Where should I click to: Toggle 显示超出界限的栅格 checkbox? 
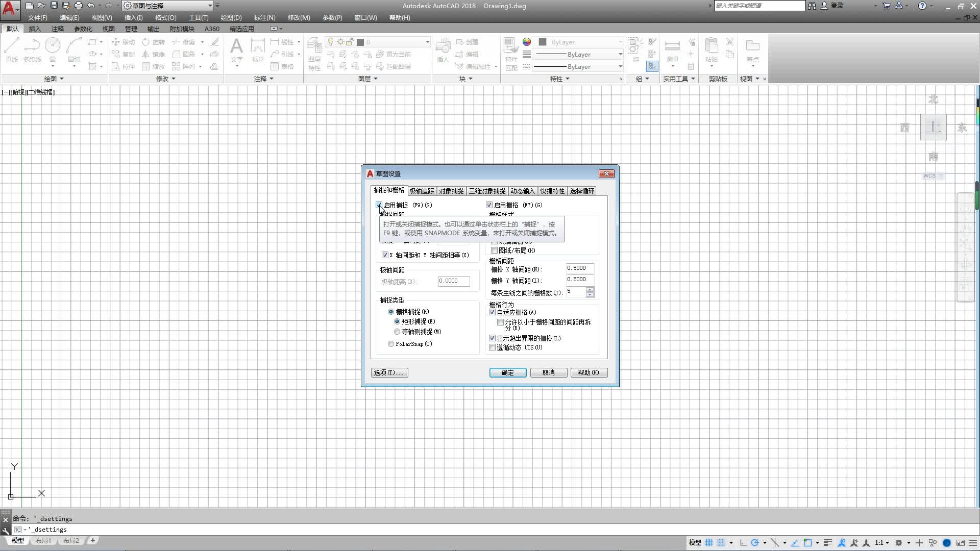(492, 338)
